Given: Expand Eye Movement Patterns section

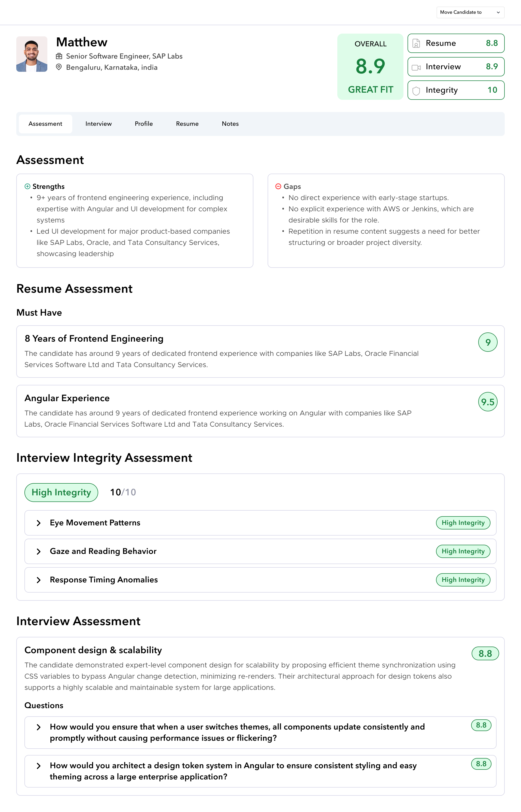Looking at the screenshot, I should tap(39, 523).
